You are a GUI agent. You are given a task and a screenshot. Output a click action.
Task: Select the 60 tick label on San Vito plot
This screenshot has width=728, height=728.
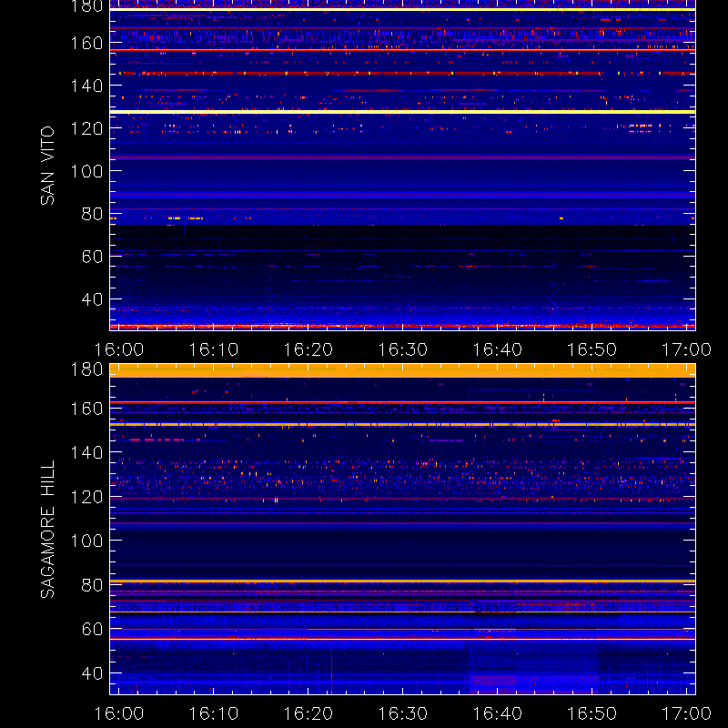click(92, 257)
